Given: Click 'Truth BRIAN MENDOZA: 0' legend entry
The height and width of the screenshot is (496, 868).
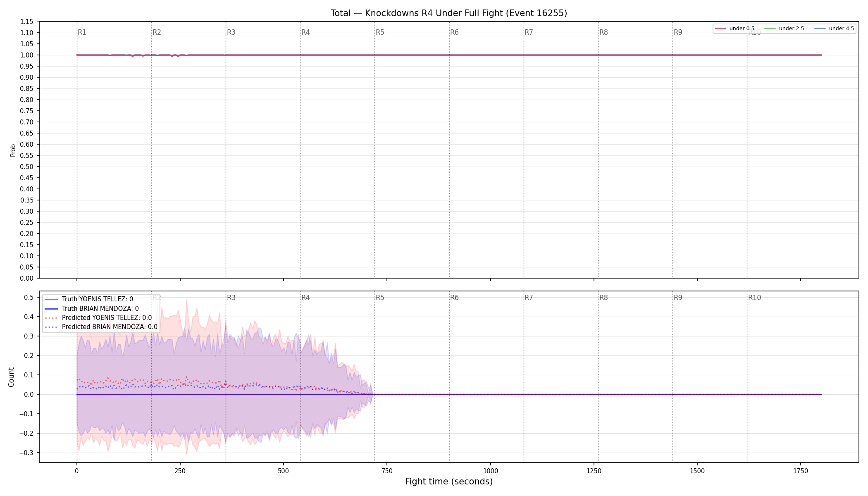Looking at the screenshot, I should point(91,309).
